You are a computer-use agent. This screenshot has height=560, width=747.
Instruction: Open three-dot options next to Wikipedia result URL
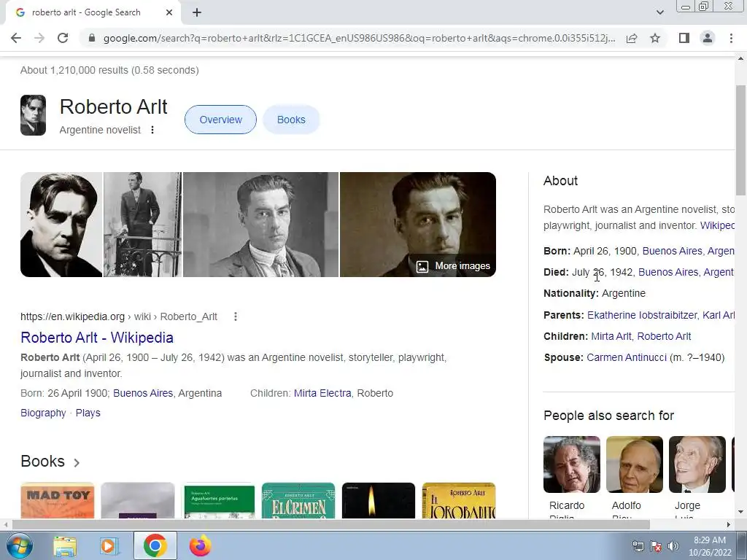(x=236, y=316)
